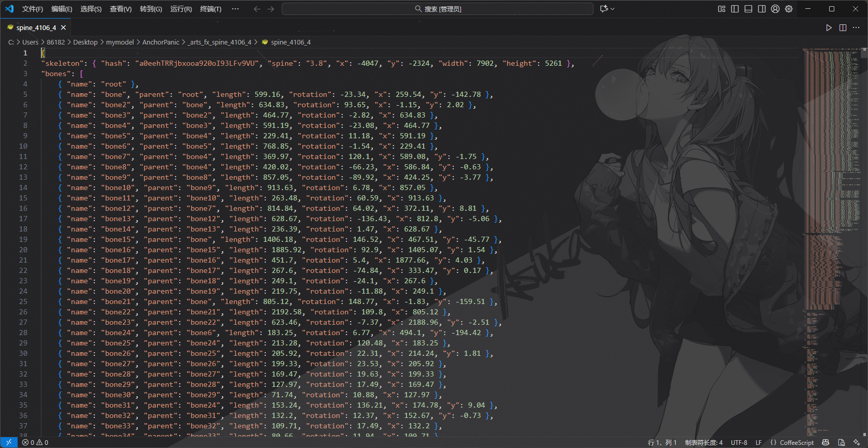Run the file with the play icon
868x448 pixels.
829,27
